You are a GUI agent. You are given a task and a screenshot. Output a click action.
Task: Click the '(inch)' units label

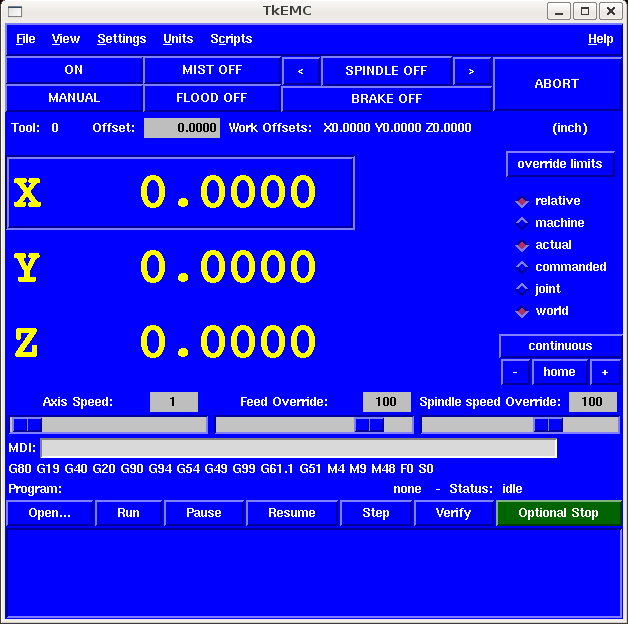coord(570,128)
